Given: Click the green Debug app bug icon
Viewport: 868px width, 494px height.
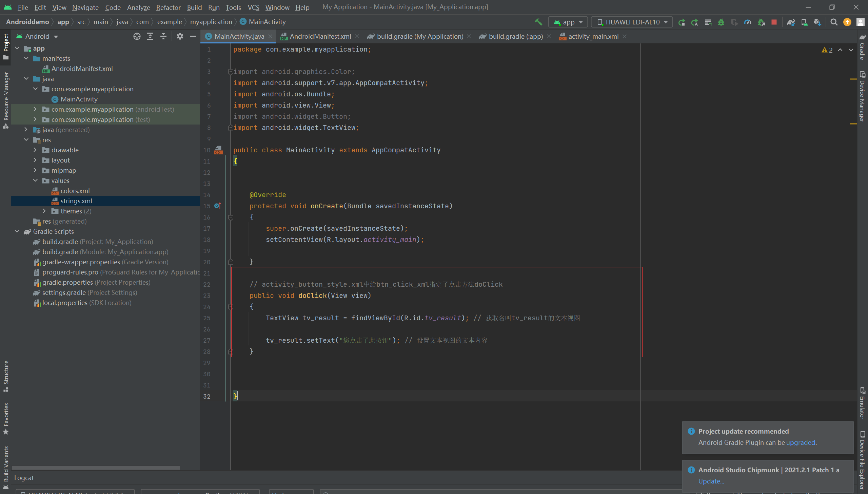Looking at the screenshot, I should coord(721,22).
